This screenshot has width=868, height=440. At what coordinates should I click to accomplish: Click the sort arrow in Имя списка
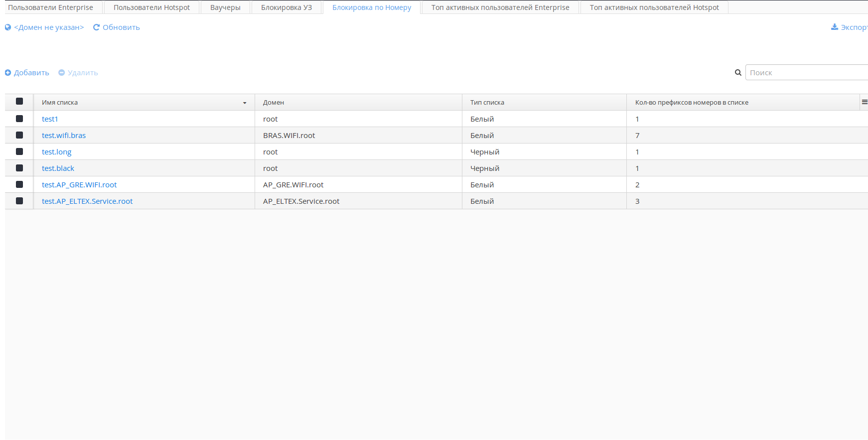pos(245,103)
